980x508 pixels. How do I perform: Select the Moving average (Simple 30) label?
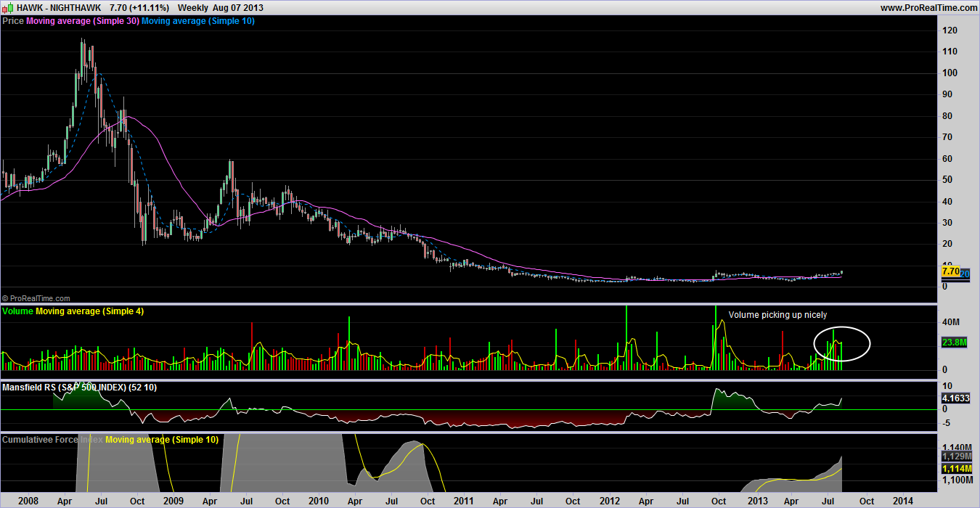(x=82, y=21)
